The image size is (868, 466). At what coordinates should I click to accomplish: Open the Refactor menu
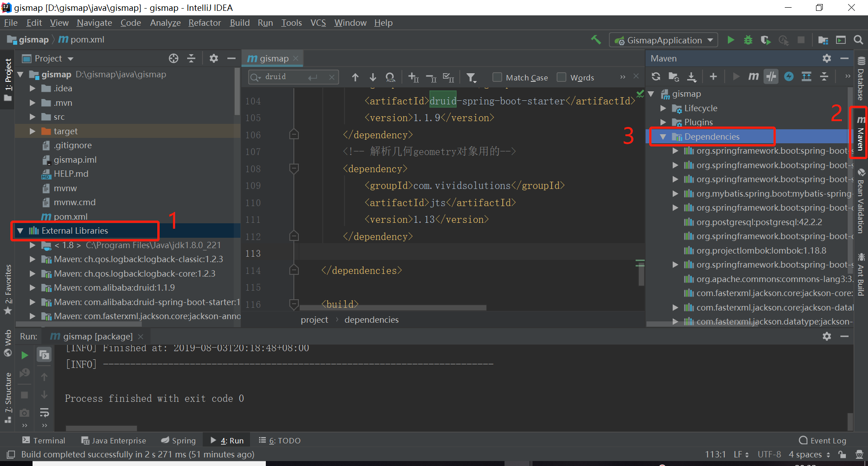(x=204, y=23)
